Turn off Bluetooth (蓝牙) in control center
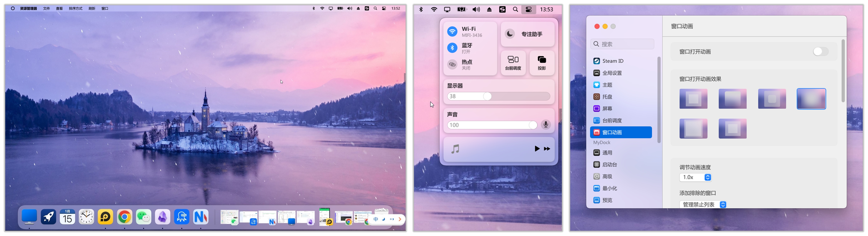The height and width of the screenshot is (236, 868). click(x=452, y=48)
